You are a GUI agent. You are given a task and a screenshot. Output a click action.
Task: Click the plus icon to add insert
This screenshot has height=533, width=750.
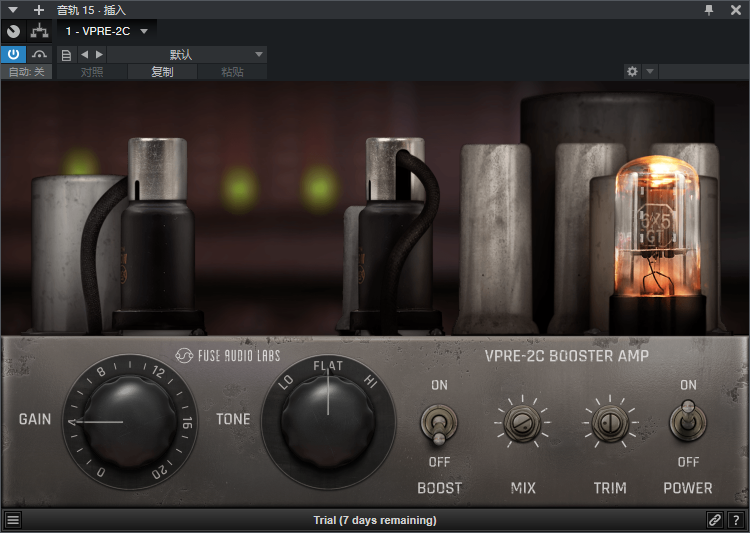(x=39, y=10)
